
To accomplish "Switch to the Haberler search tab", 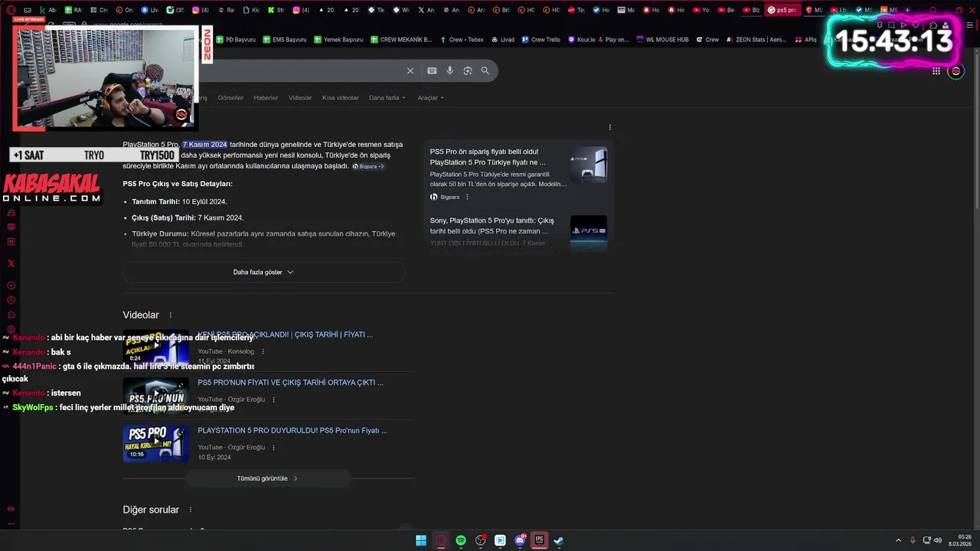I will point(266,98).
